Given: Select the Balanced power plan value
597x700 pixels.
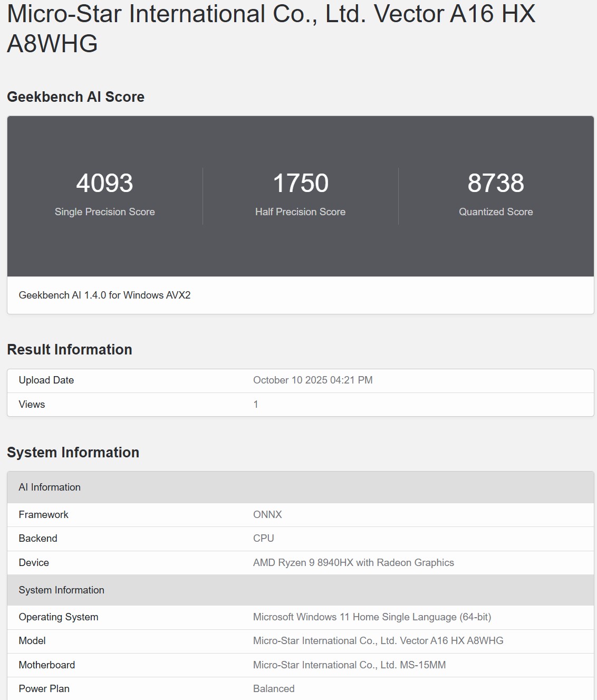Looking at the screenshot, I should (x=274, y=689).
